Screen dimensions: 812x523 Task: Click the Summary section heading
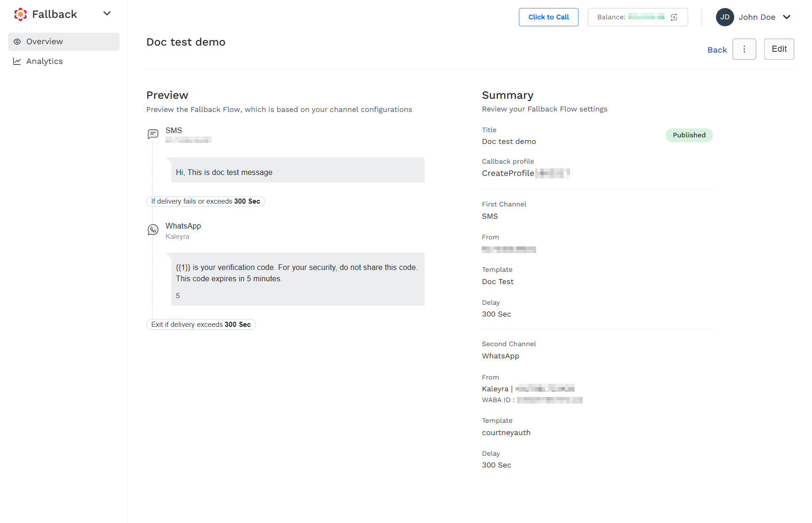507,95
